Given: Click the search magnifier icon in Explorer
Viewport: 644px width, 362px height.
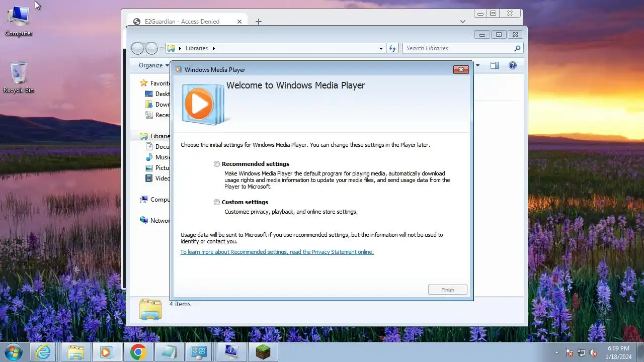Looking at the screenshot, I should pos(517,48).
